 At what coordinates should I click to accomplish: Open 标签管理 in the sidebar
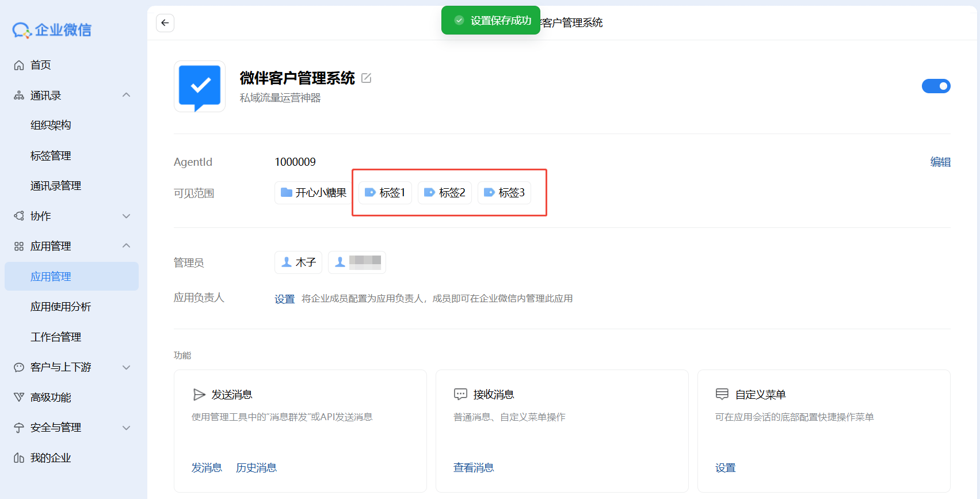tap(51, 156)
